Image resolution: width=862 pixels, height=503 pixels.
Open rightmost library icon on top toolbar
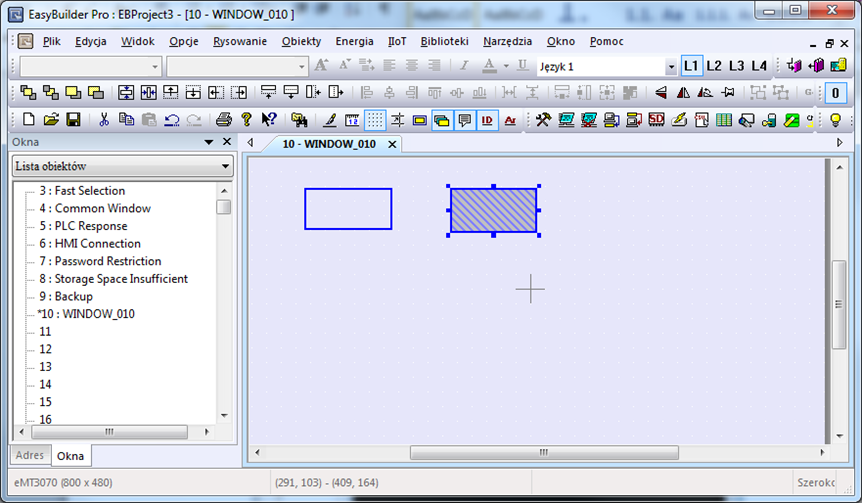pyautogui.click(x=838, y=65)
